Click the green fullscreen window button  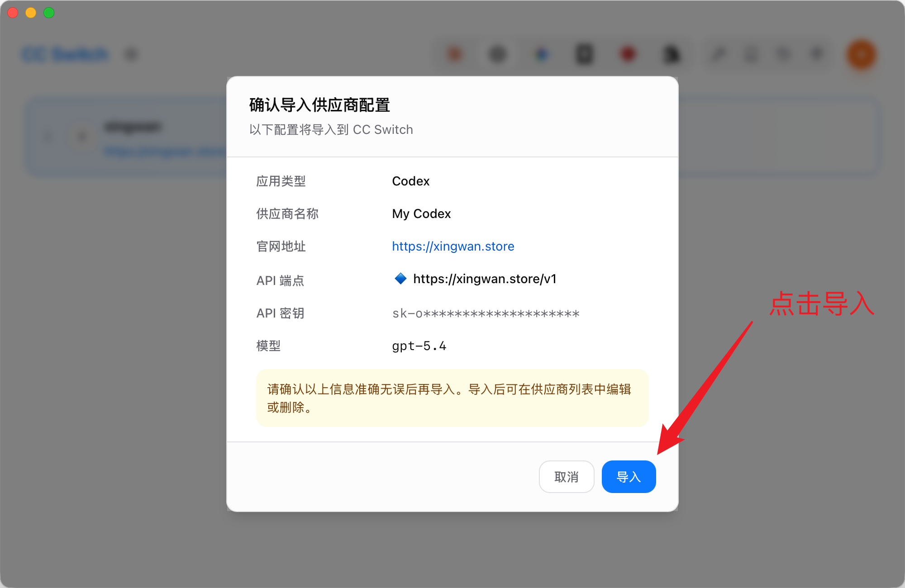point(49,13)
